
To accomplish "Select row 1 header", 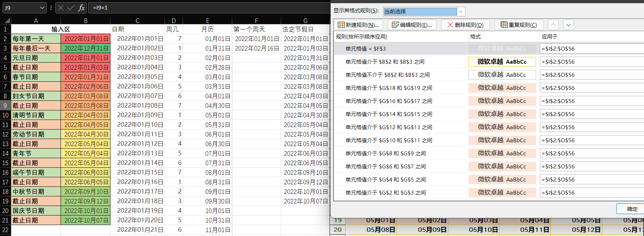I will pyautogui.click(x=5, y=29).
